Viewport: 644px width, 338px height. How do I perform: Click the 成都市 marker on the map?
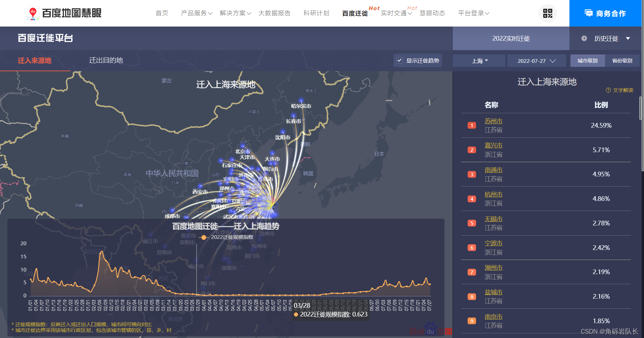point(172,211)
